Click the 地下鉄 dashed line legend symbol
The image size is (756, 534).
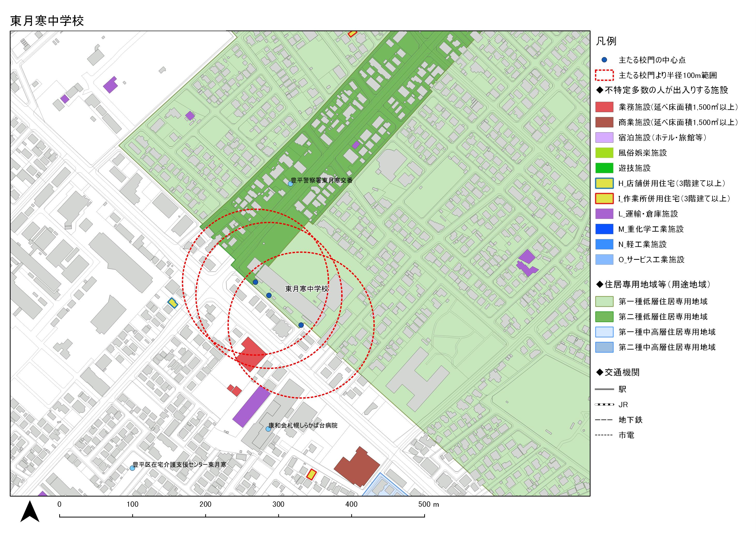[604, 420]
